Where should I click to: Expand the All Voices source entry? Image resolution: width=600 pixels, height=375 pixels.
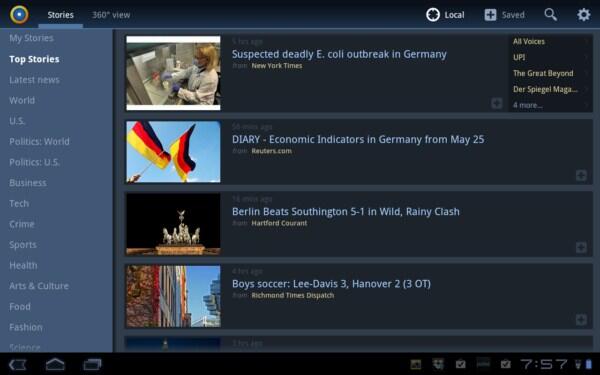click(x=550, y=41)
